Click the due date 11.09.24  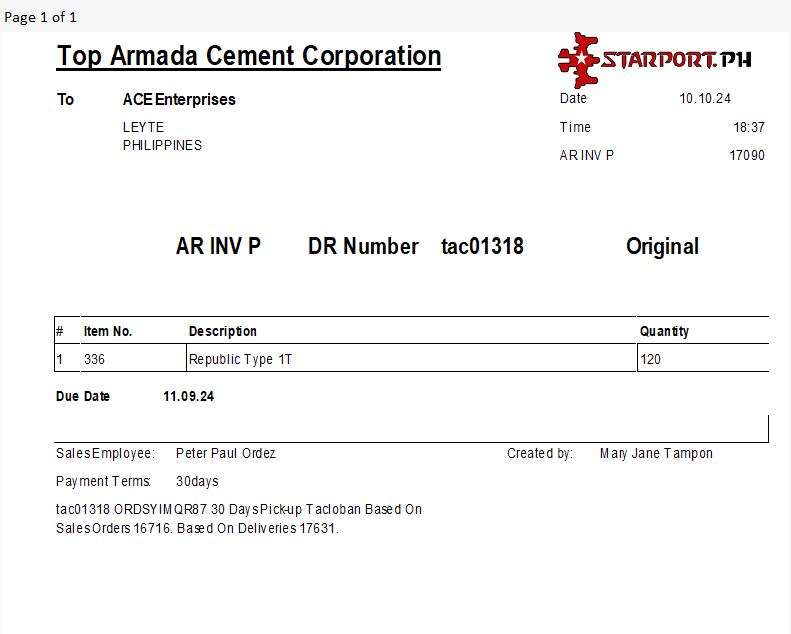point(188,396)
